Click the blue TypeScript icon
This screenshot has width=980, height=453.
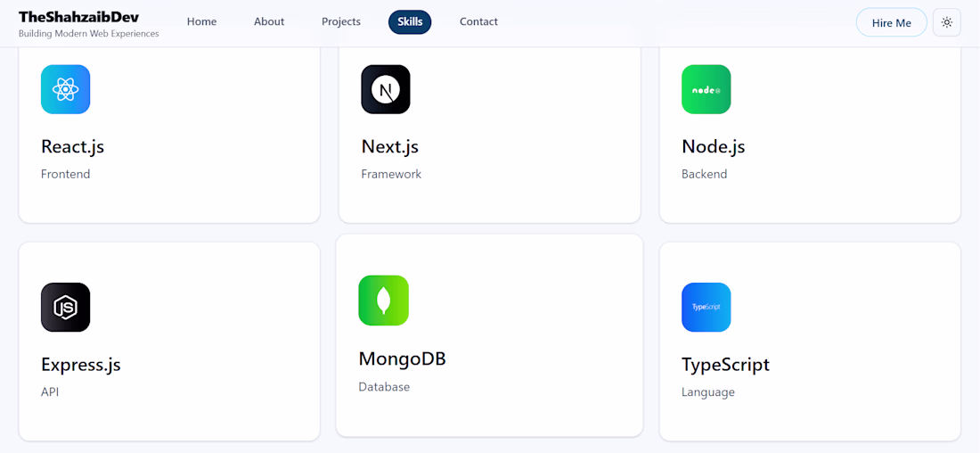[706, 308]
